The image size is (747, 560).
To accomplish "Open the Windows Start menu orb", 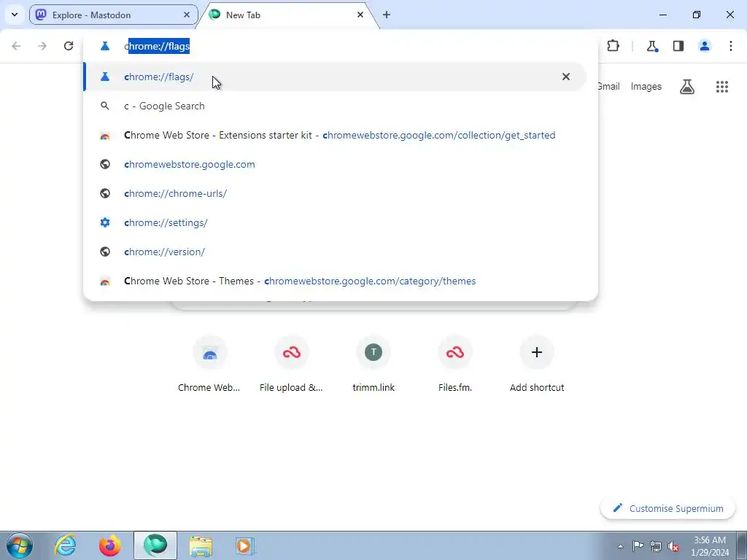I will (19, 545).
